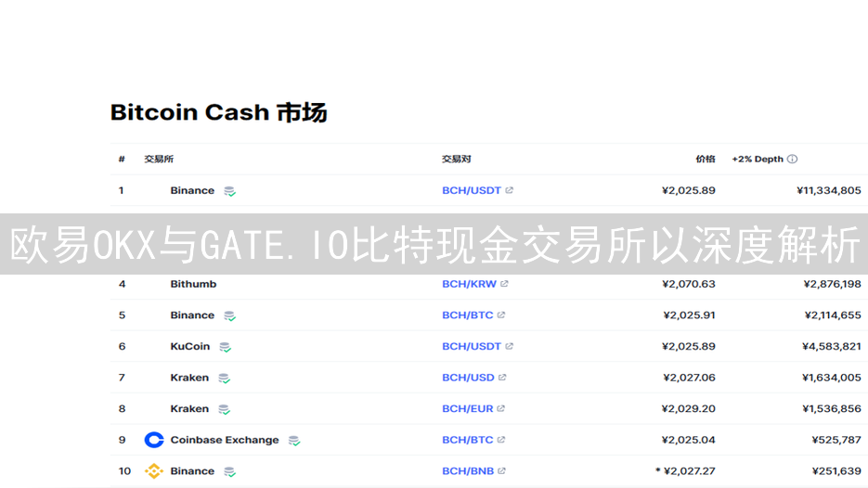The height and width of the screenshot is (488, 868).
Task: Click the Kraken price ¥2,027.06
Action: tap(689, 378)
